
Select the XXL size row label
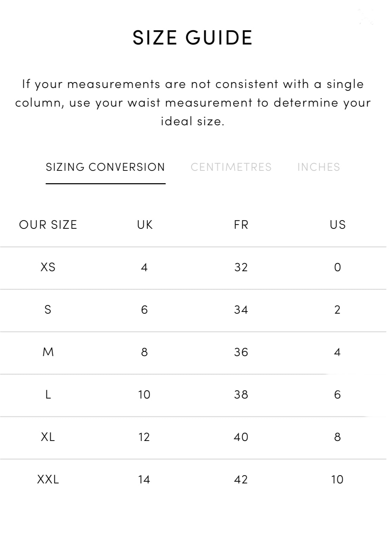(48, 479)
